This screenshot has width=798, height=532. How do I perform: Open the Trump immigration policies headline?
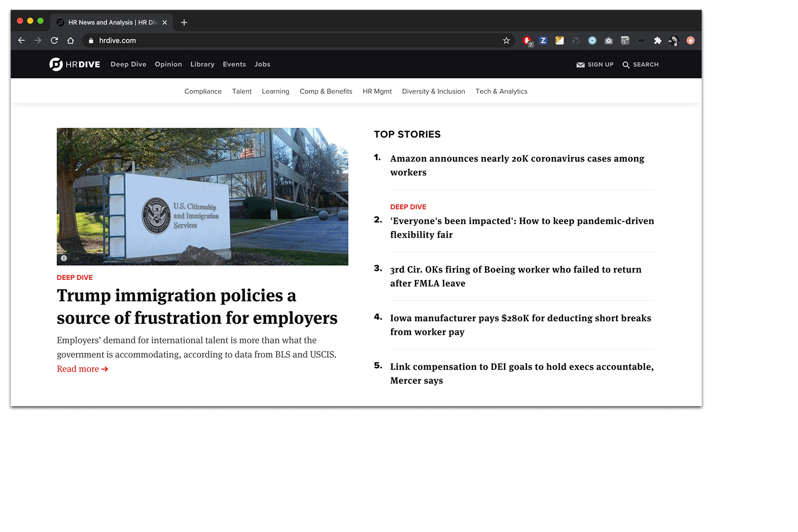(x=197, y=307)
